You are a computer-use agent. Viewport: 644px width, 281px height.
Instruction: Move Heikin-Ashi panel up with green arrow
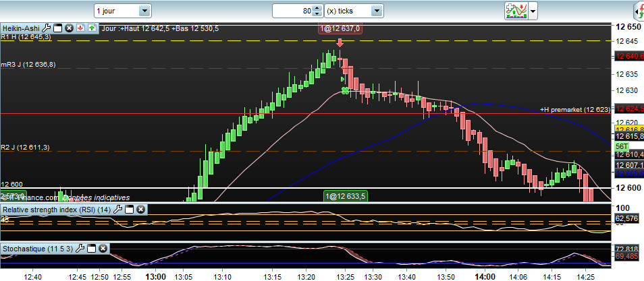click(x=92, y=28)
